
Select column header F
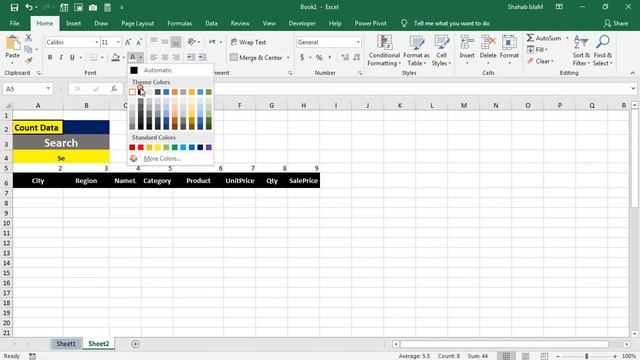pyautogui.click(x=240, y=105)
